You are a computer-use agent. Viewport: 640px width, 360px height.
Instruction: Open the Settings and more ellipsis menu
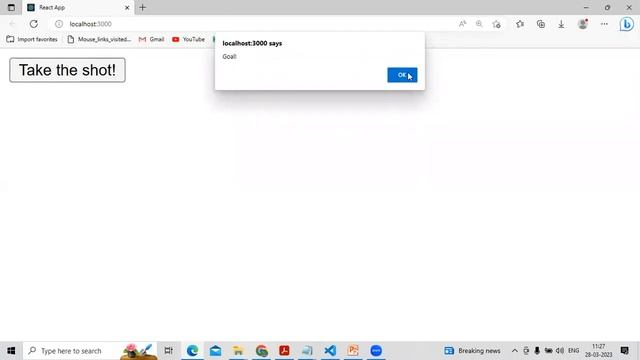[x=604, y=24]
